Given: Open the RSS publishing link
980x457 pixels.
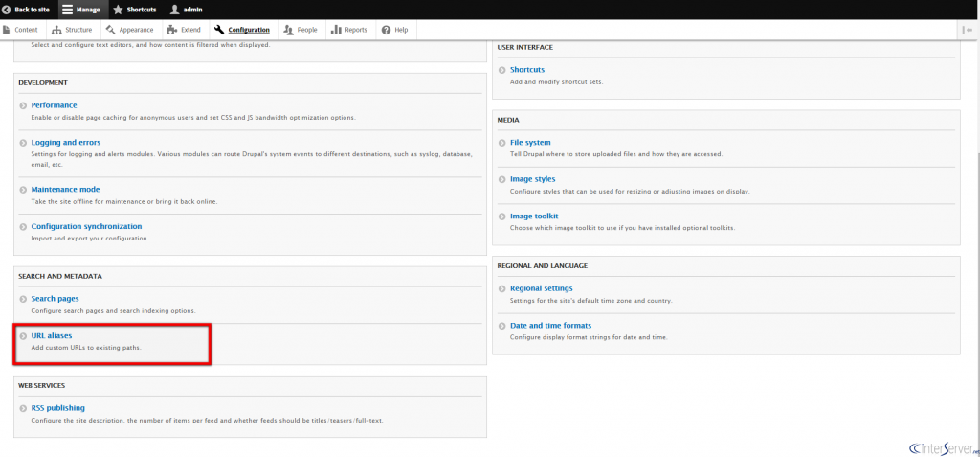Looking at the screenshot, I should [58, 407].
